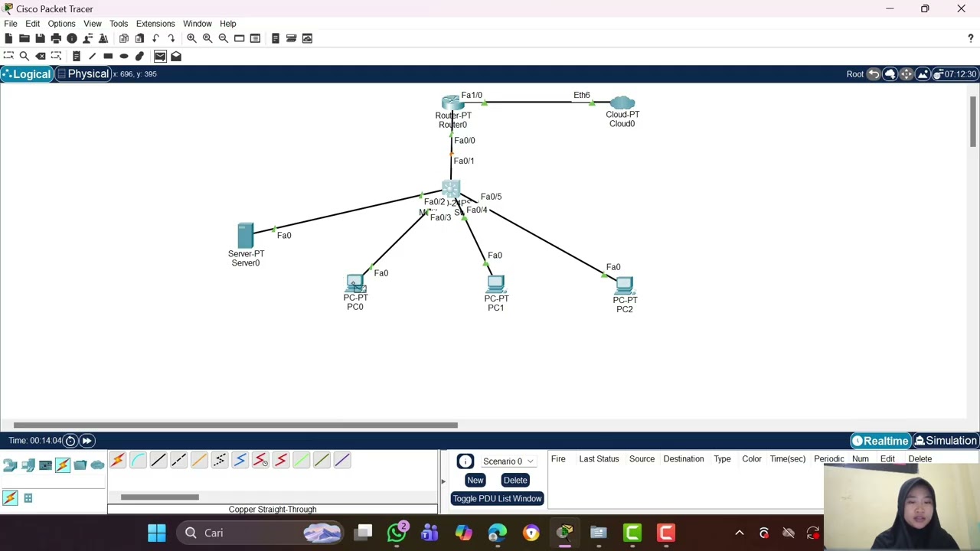Screen dimensions: 980x551
Task: Switch to the Physical workspace
Action: [x=83, y=74]
